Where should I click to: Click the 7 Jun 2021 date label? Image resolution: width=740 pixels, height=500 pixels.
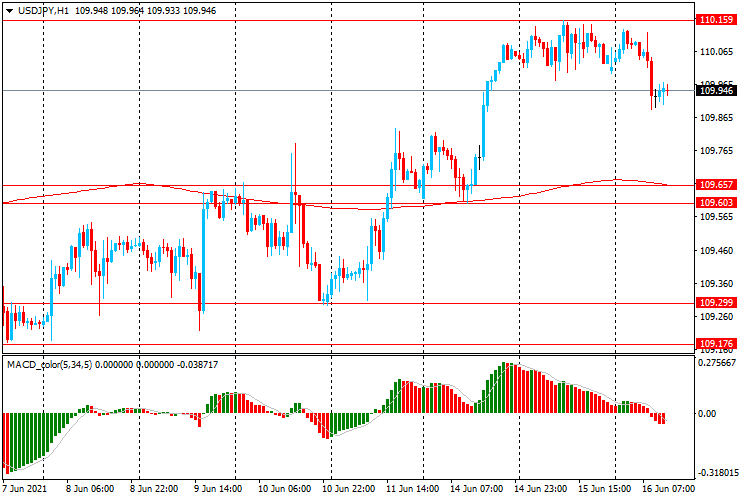pyautogui.click(x=25, y=488)
